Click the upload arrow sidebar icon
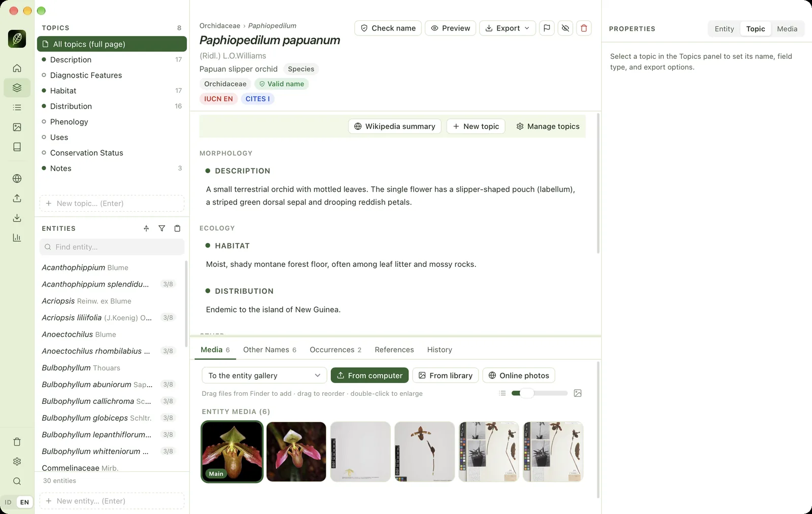The height and width of the screenshot is (514, 812). tap(17, 198)
